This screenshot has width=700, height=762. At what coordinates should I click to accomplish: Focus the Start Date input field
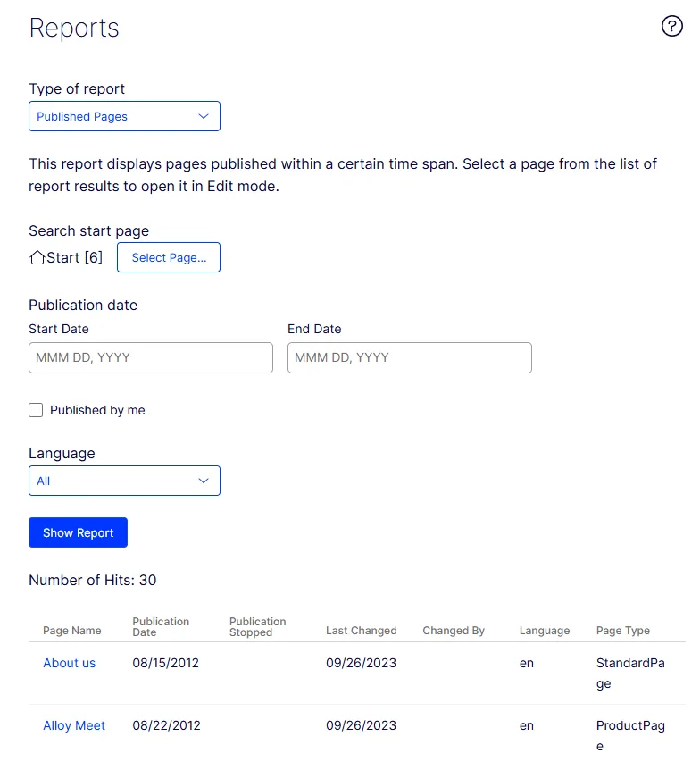151,357
